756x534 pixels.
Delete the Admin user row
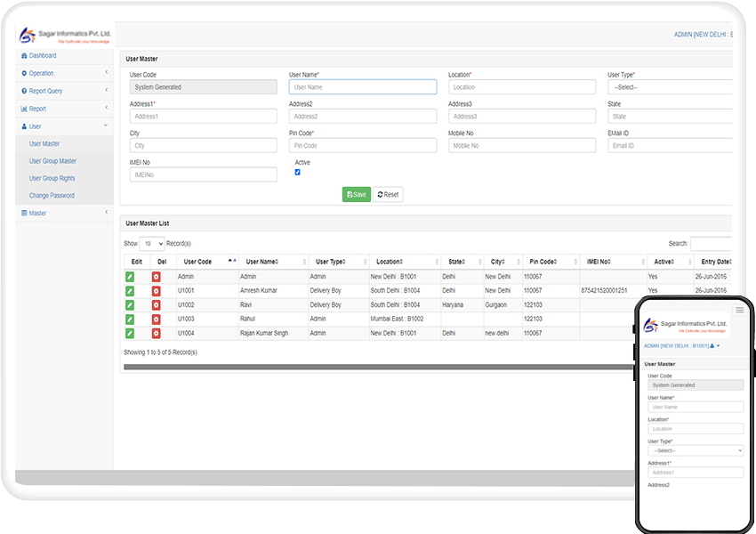click(157, 277)
